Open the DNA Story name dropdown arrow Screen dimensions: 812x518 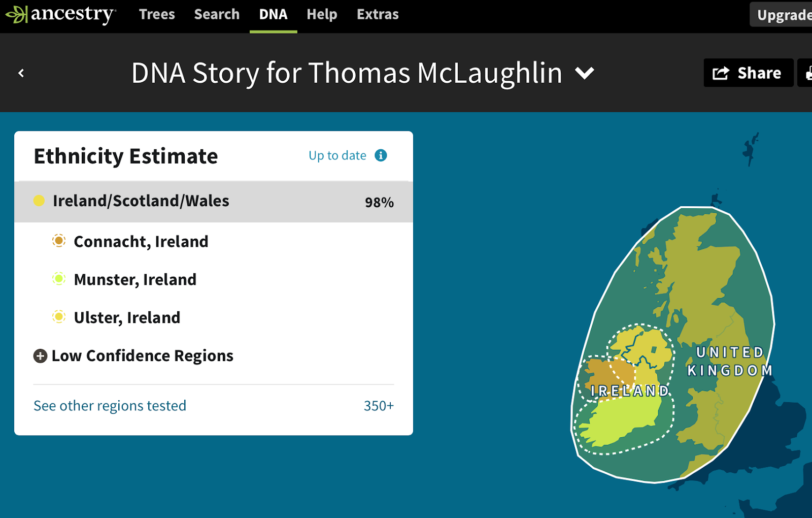585,74
